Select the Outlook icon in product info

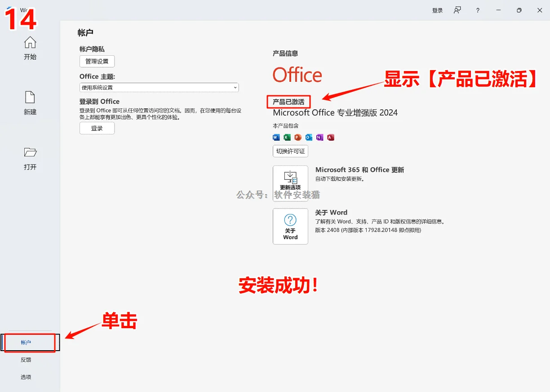tap(309, 137)
